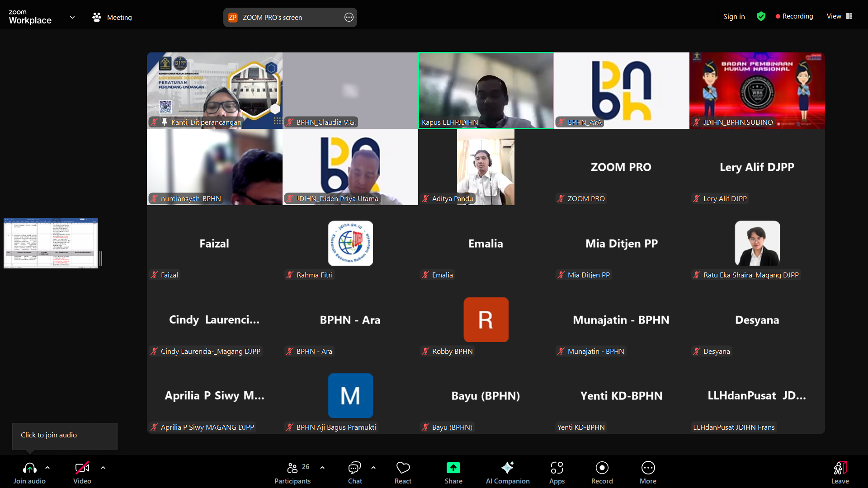Click muted mic icon beside BPHN_AYA label
This screenshot has width=868, height=488.
coord(561,122)
